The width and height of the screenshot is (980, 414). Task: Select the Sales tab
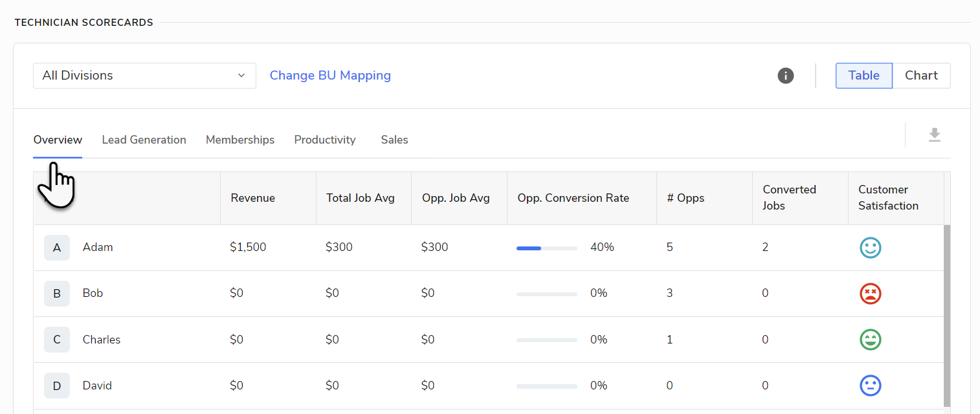click(394, 140)
